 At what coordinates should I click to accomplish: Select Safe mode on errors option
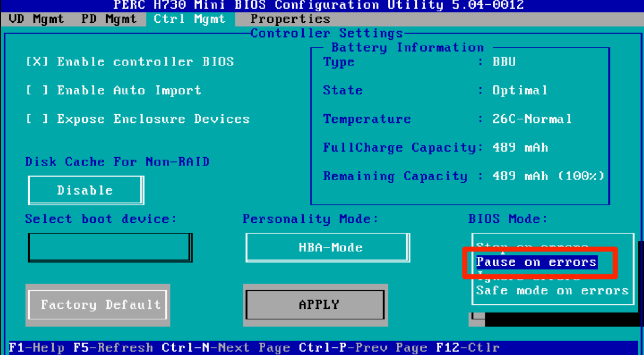coord(551,291)
